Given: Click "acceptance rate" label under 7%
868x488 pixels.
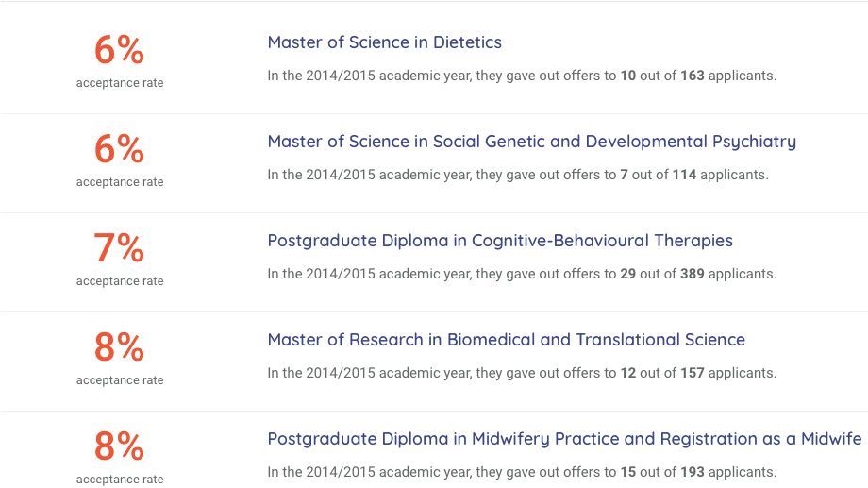Looking at the screenshot, I should tap(120, 281).
